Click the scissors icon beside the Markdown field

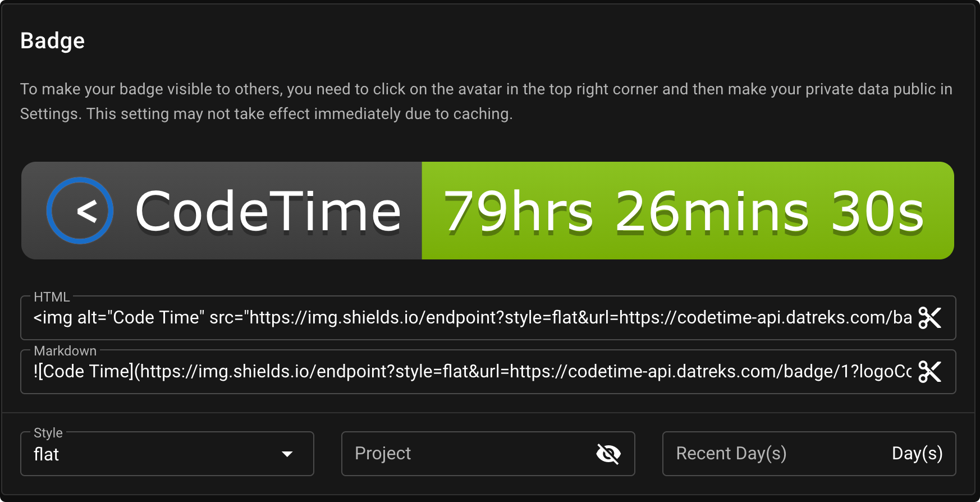pos(931,372)
